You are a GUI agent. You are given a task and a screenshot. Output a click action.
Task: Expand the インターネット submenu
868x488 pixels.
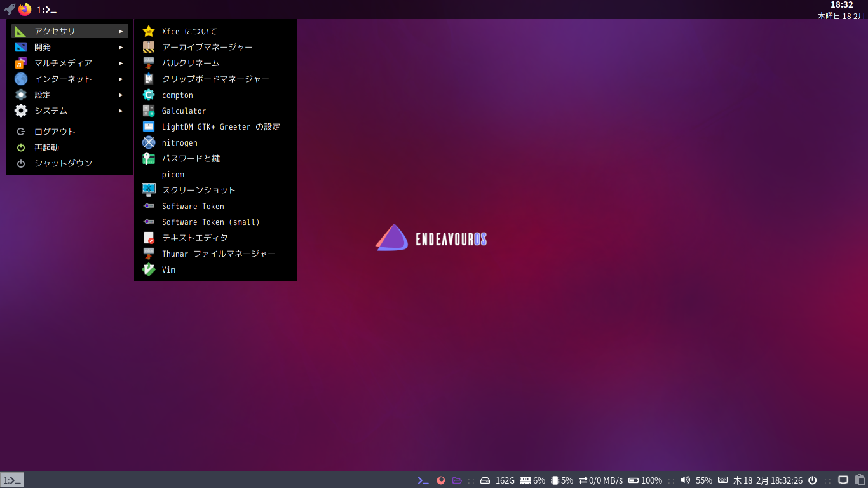[70, 79]
